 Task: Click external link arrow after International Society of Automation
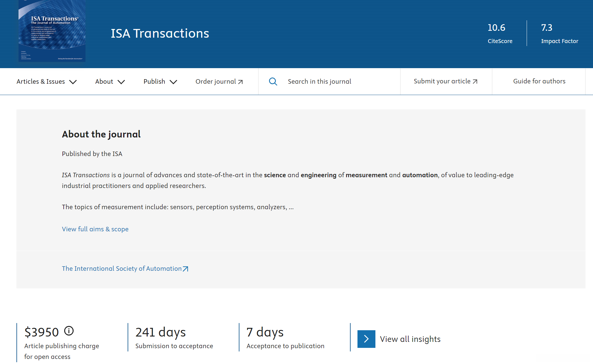[x=186, y=269]
